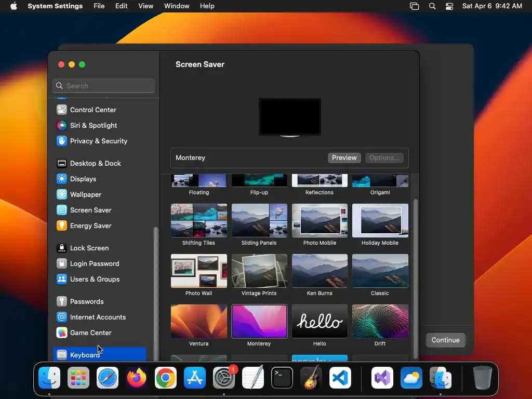
Task: Click Screen Saver sidebar icon
Action: coord(62,210)
